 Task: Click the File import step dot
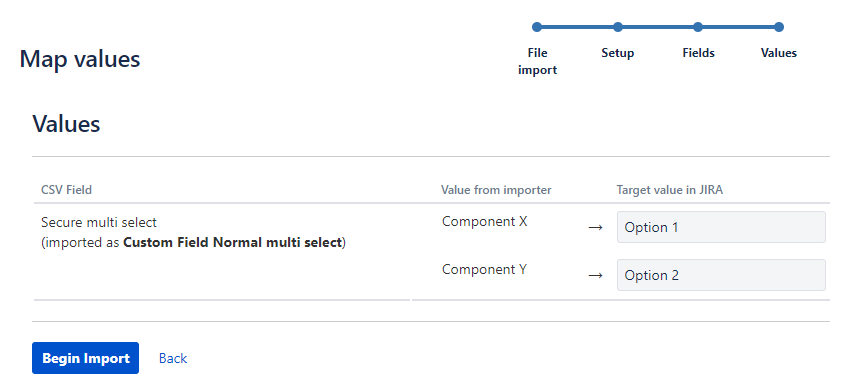point(537,27)
